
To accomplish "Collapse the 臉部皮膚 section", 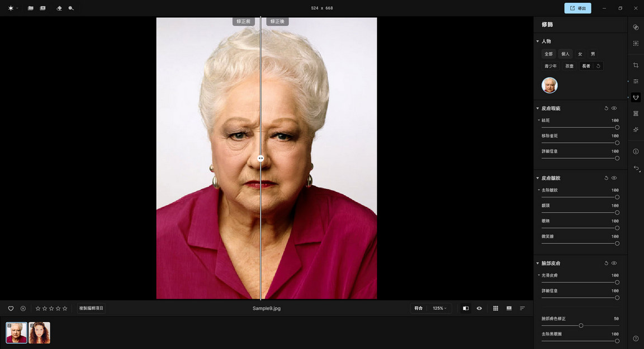I will pos(537,263).
